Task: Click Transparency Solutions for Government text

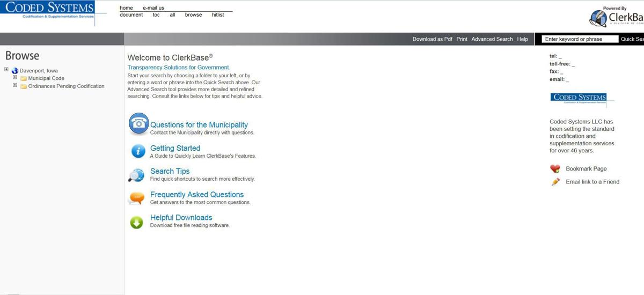Action: [x=179, y=68]
